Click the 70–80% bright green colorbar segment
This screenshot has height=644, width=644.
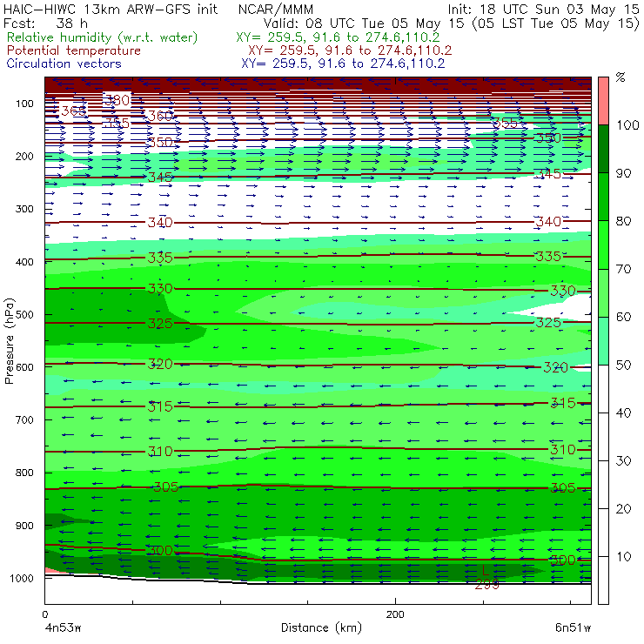click(603, 245)
